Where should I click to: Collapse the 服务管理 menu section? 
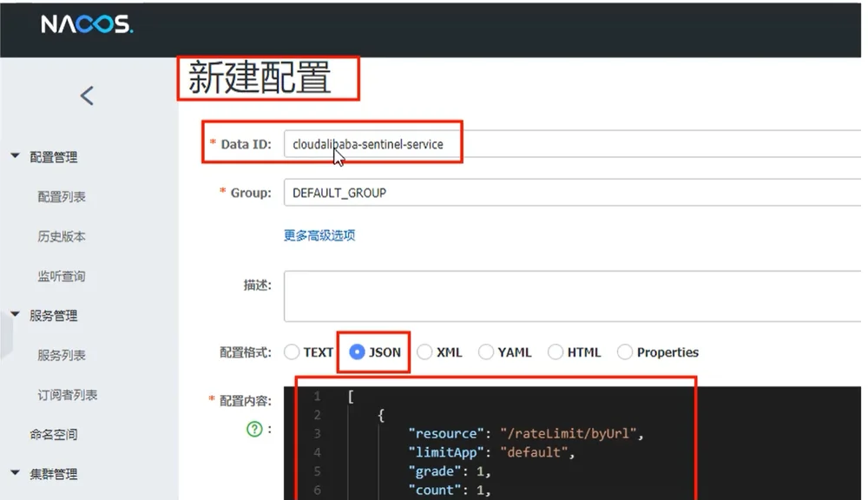(15, 314)
